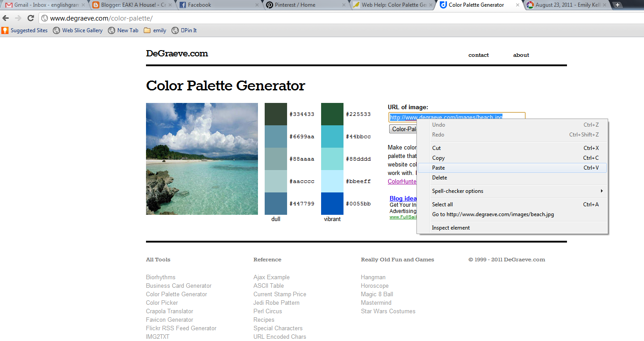The image size is (644, 341).
Task: Open the emily bookmarks folder
Action: point(155,30)
